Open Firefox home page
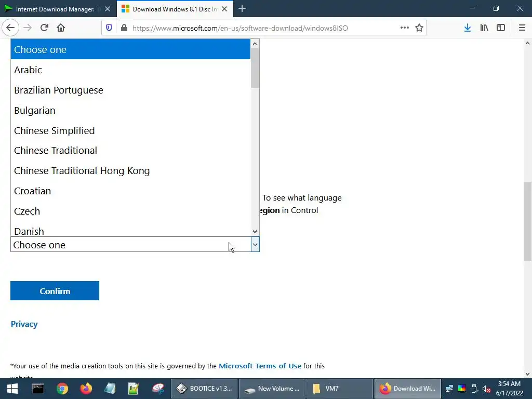Screen dimensions: 532x399 [61, 28]
